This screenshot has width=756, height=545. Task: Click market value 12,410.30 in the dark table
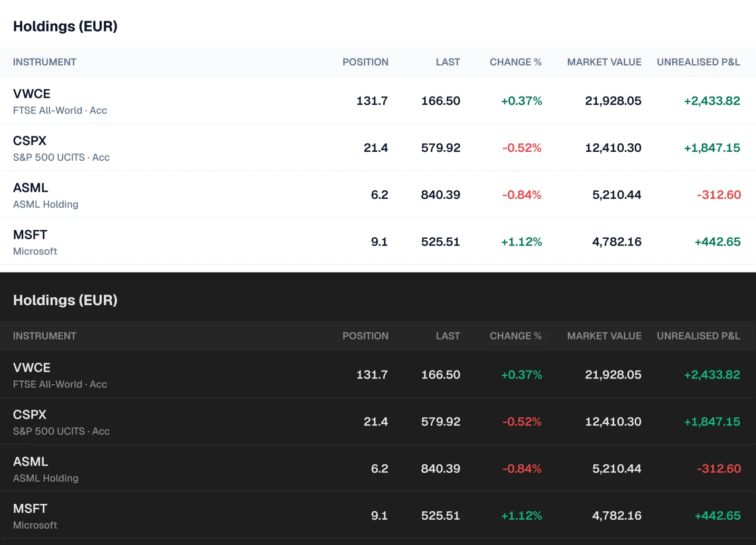(x=613, y=422)
